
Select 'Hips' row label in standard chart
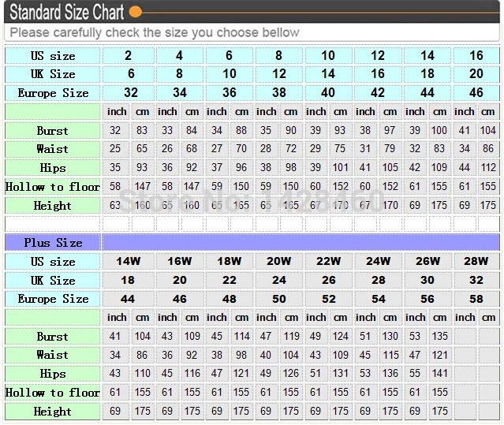point(53,168)
